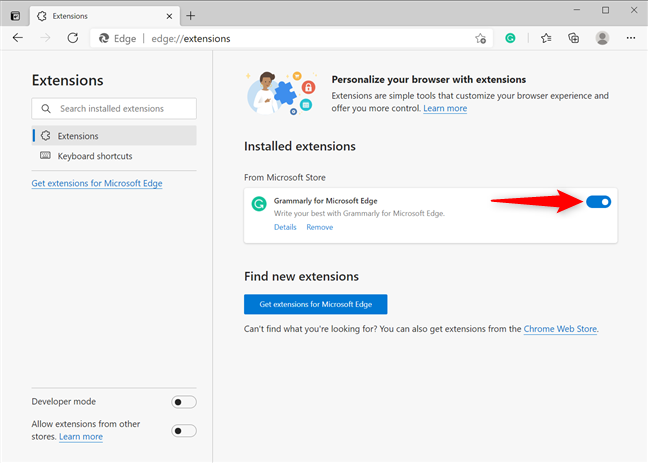This screenshot has width=648, height=463.
Task: Turn on Allow extensions from other stores
Action: click(184, 431)
